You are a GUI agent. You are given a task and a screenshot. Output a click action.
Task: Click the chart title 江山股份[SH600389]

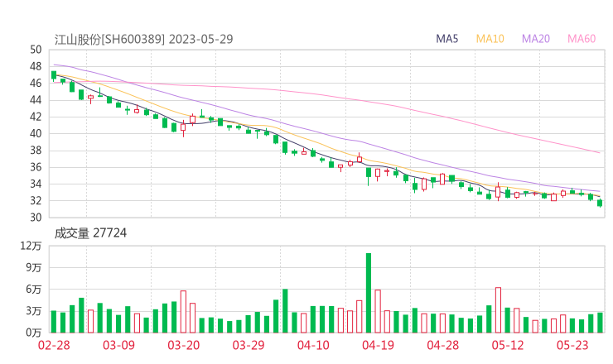(x=109, y=40)
